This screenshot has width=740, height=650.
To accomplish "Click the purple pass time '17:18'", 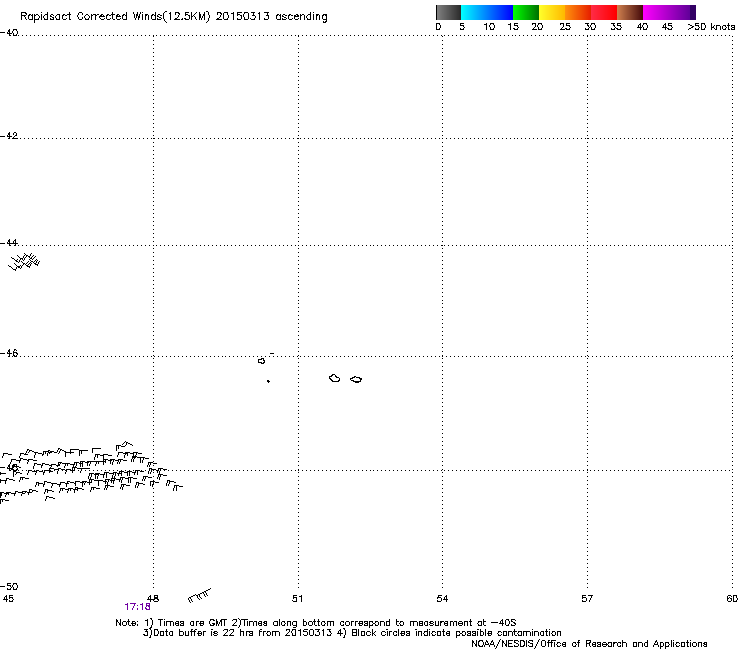I will click(137, 607).
